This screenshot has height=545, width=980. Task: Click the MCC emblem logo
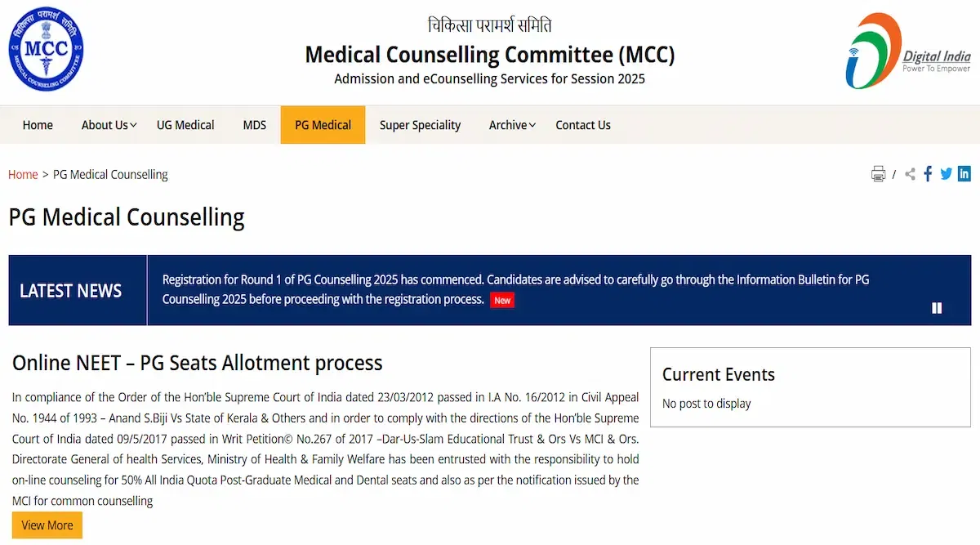(x=46, y=51)
